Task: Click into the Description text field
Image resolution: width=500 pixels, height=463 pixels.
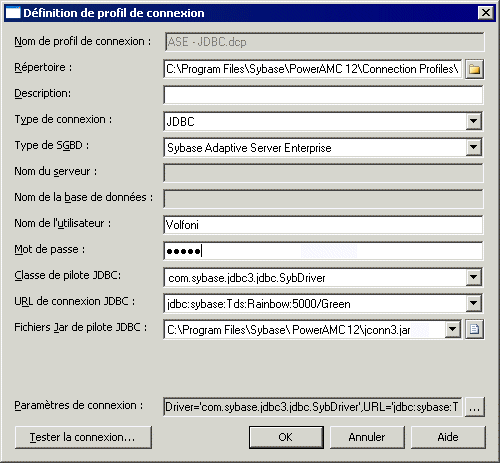Action: tap(323, 95)
